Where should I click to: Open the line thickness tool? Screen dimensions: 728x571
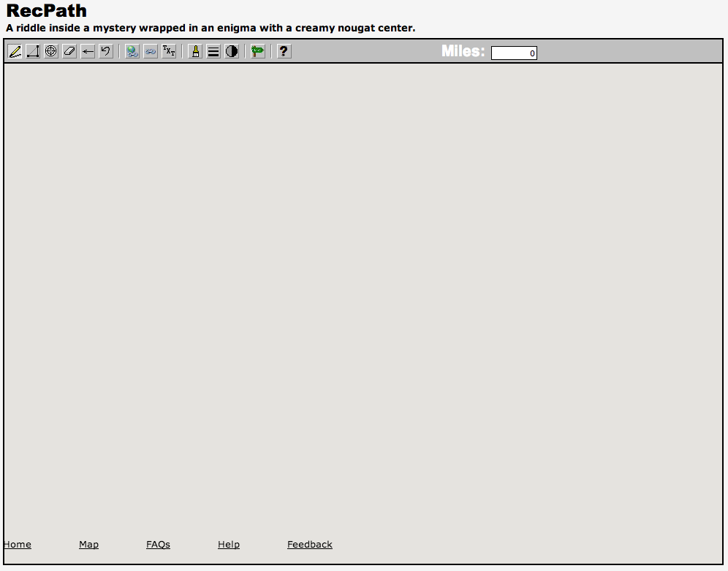(x=213, y=51)
